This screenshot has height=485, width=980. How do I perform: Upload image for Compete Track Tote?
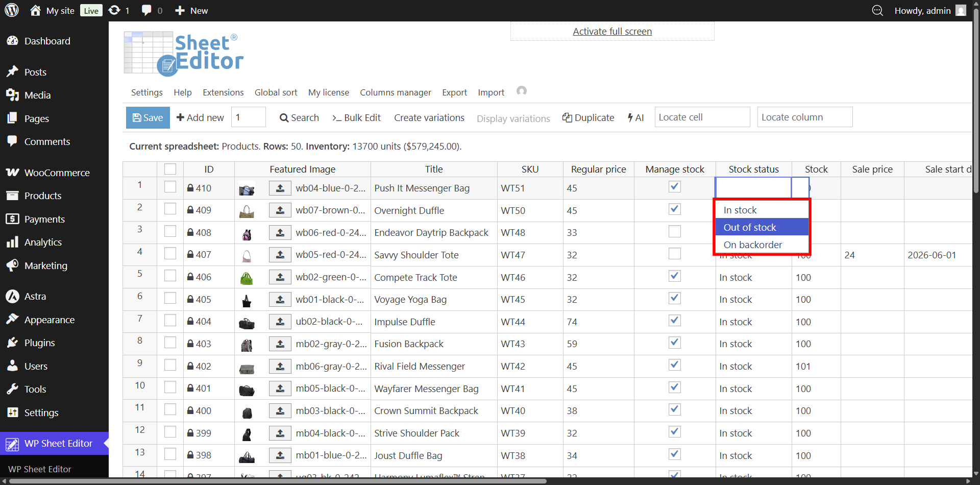(280, 277)
